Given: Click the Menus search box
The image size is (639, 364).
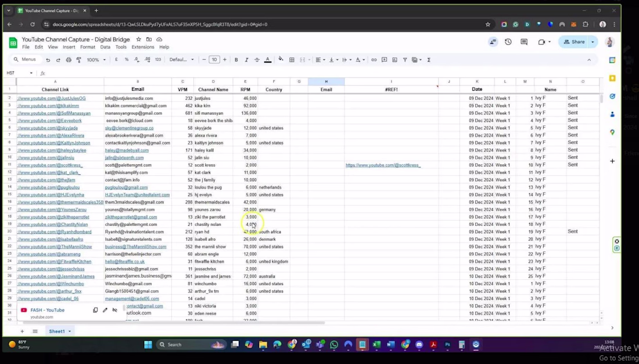Looking at the screenshot, I should [x=25, y=59].
